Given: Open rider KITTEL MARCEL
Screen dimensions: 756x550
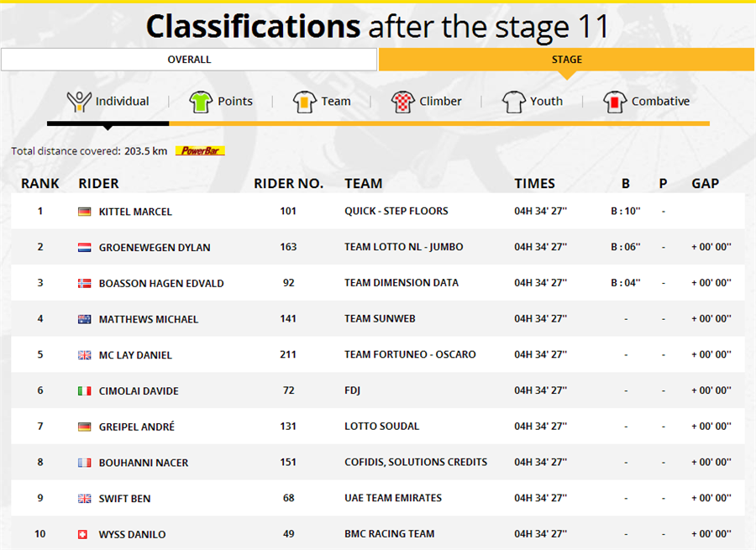Looking at the screenshot, I should [135, 212].
